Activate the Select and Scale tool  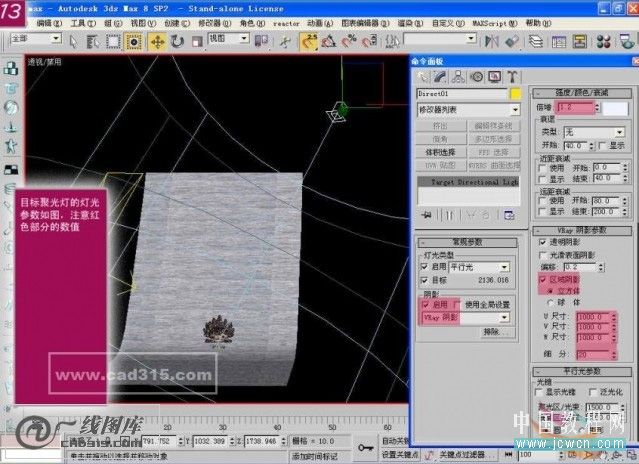point(197,41)
